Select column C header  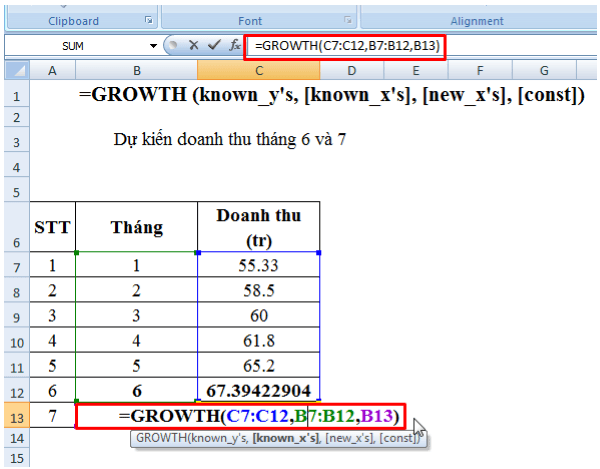pos(259,70)
